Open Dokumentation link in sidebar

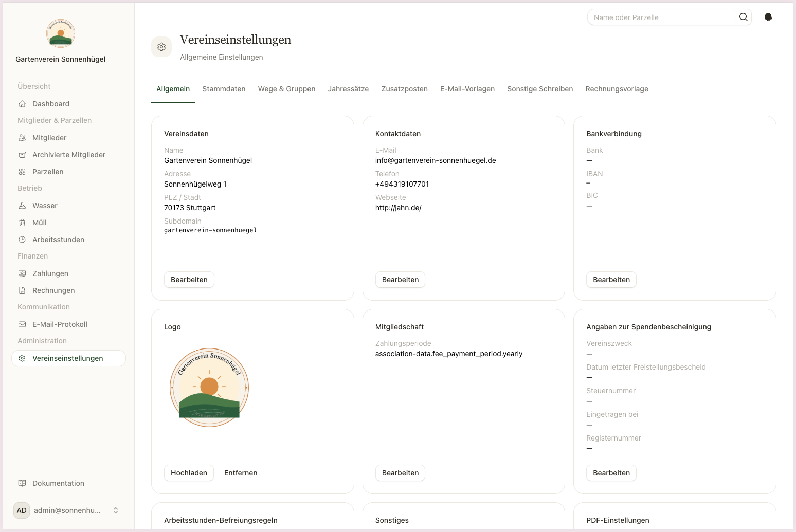pyautogui.click(x=68, y=483)
